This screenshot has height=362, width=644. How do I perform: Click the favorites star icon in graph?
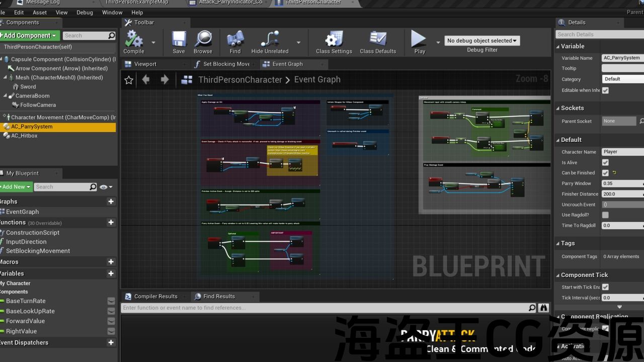pos(129,80)
